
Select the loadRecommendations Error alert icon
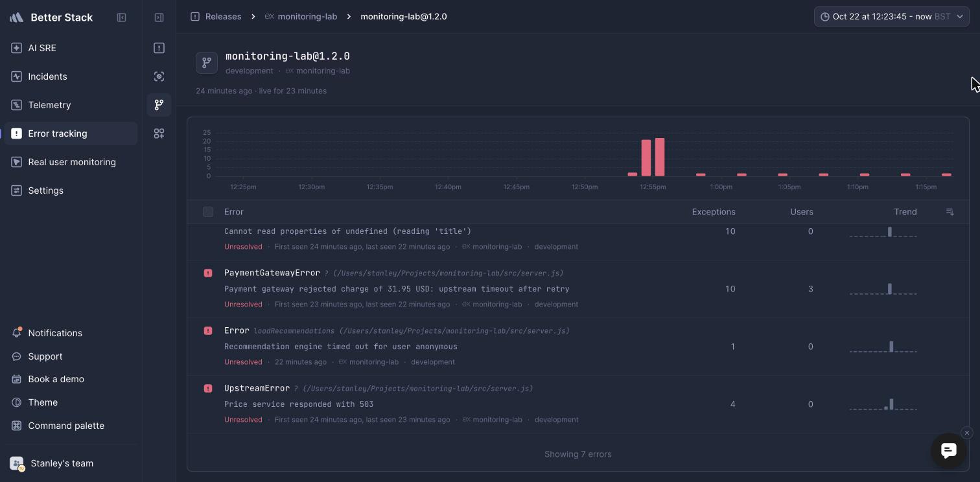pos(208,331)
